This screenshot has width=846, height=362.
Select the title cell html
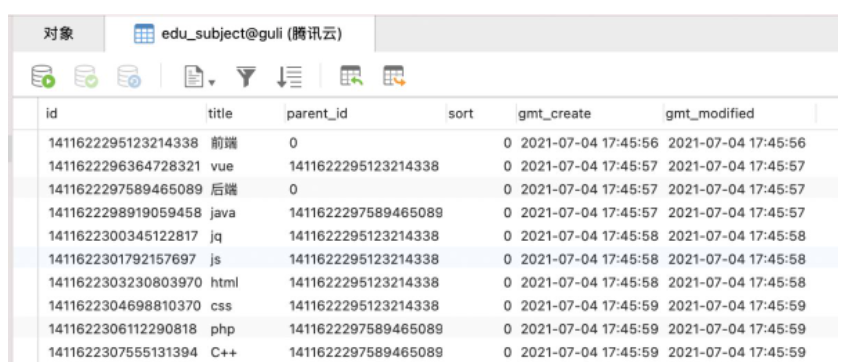coord(224,283)
